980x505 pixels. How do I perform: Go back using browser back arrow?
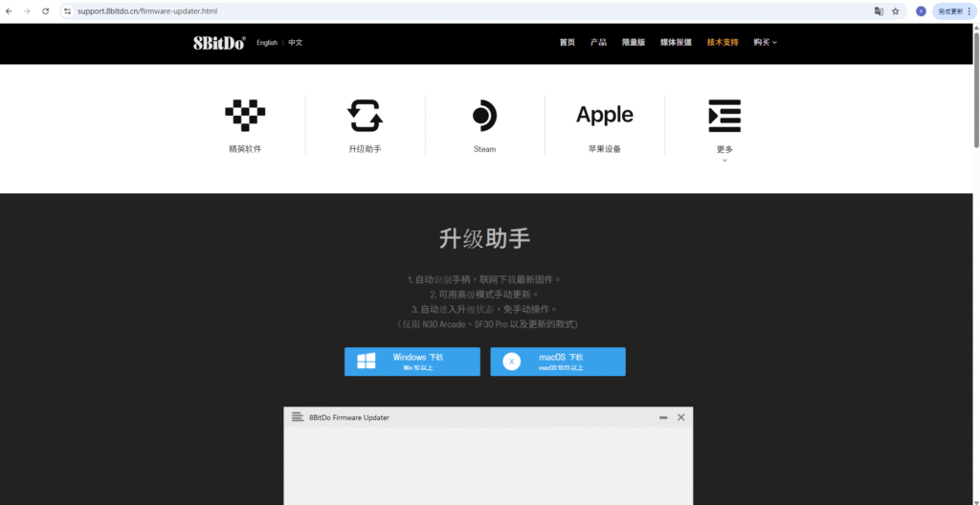(10, 11)
